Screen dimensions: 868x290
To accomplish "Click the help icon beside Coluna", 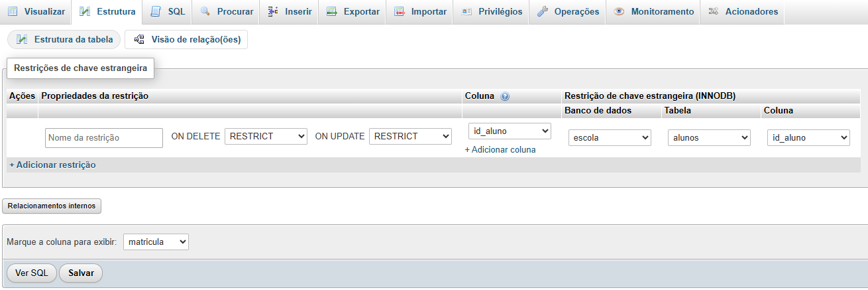I will coord(505,96).
